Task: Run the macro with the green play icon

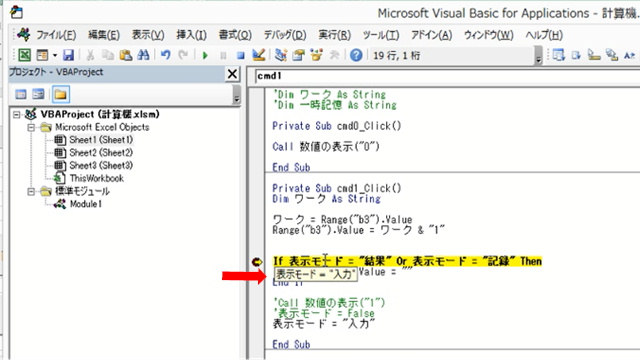Action: [x=205, y=55]
